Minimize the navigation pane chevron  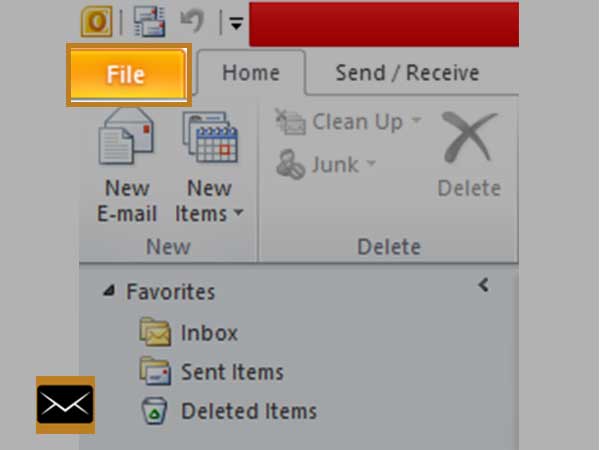pyautogui.click(x=484, y=285)
